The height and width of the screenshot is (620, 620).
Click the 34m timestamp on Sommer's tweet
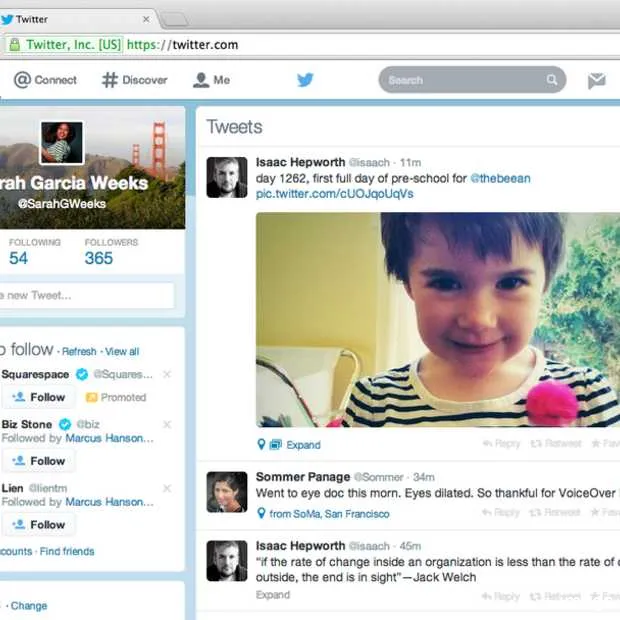[x=423, y=477]
